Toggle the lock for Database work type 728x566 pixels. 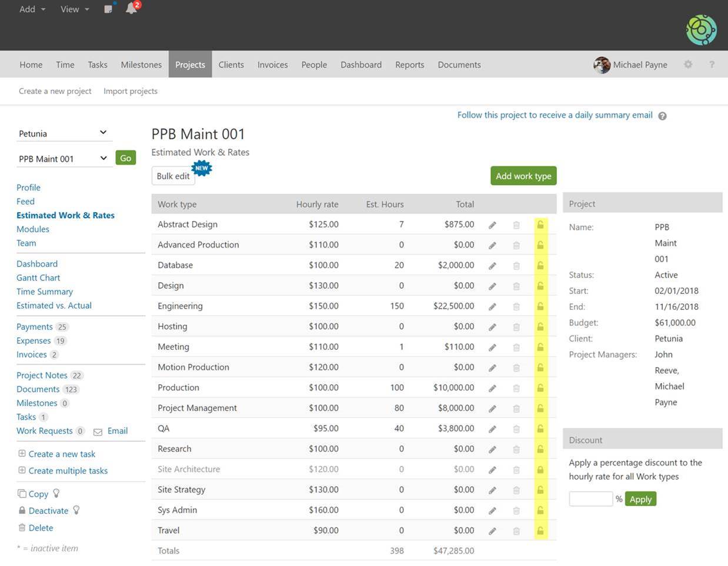point(540,266)
